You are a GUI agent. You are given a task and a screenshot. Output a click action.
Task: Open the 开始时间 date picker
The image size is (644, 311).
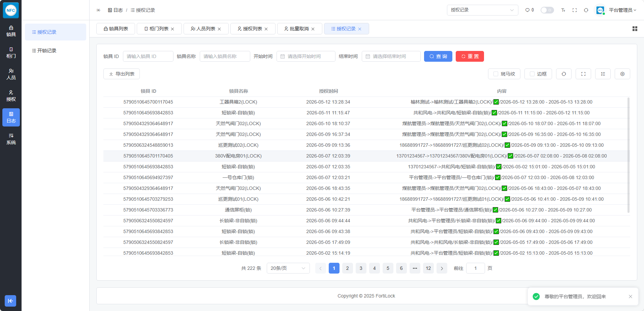coord(306,56)
